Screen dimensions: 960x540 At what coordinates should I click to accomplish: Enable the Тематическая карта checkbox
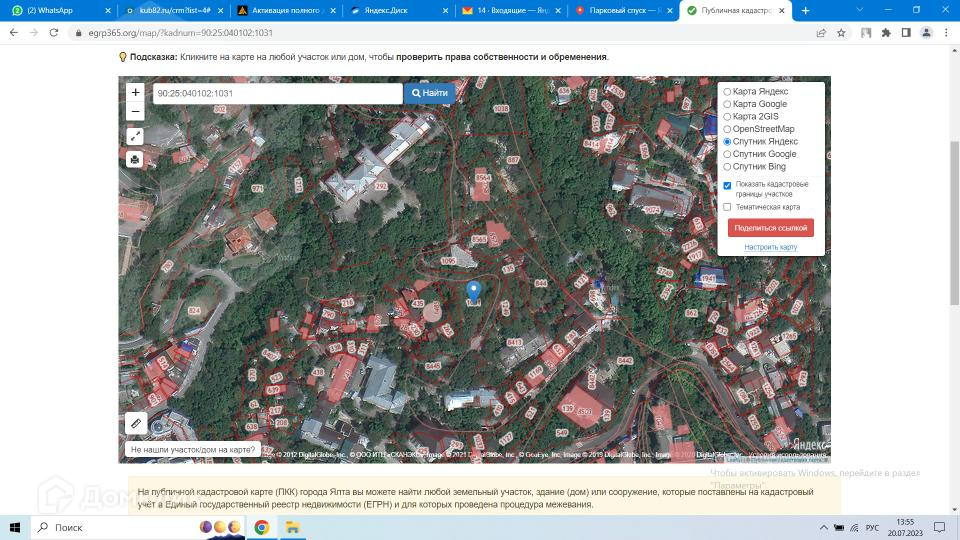coord(727,207)
